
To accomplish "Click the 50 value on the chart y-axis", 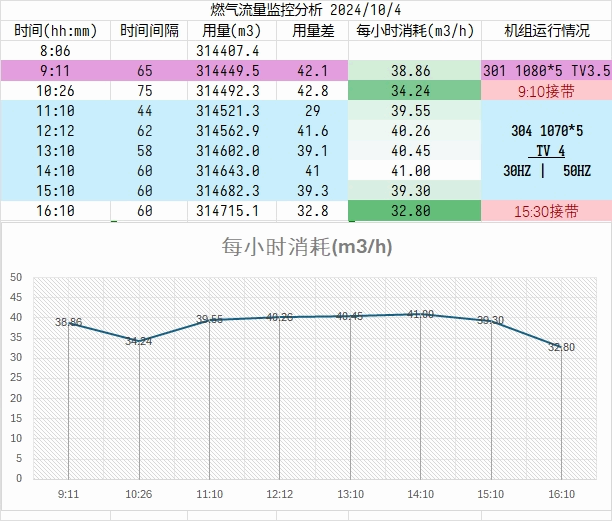I will 15,277.
